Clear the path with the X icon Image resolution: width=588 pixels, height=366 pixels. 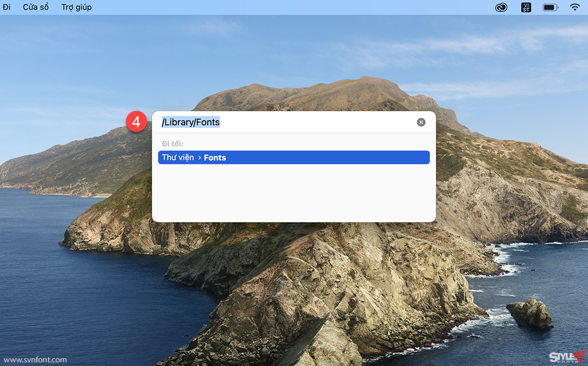click(x=421, y=122)
